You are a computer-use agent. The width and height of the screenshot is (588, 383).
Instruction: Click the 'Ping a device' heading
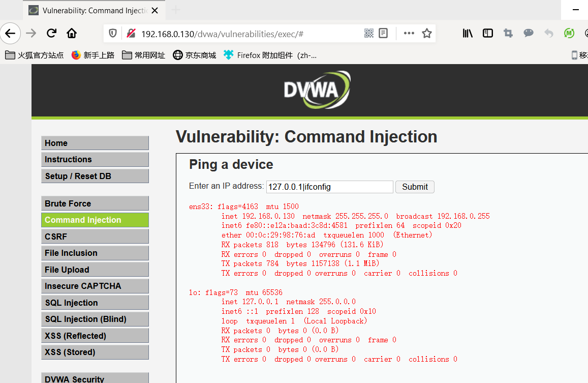click(231, 164)
